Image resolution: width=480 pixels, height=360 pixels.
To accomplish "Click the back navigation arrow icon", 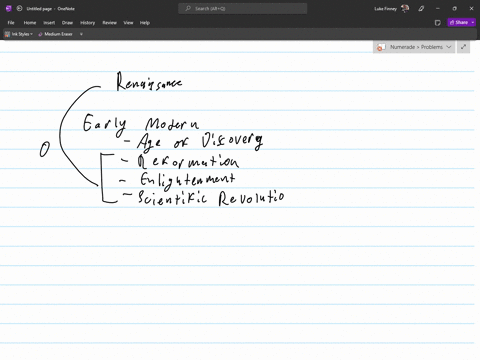I will point(19,9).
